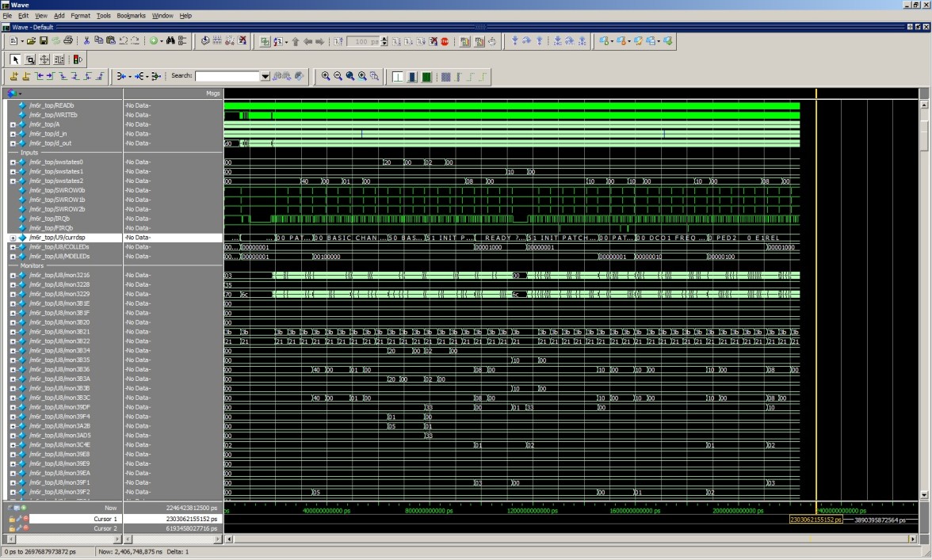This screenshot has width=932, height=560.
Task: Select the /m6r_top/FIRQb signal
Action: coord(51,228)
